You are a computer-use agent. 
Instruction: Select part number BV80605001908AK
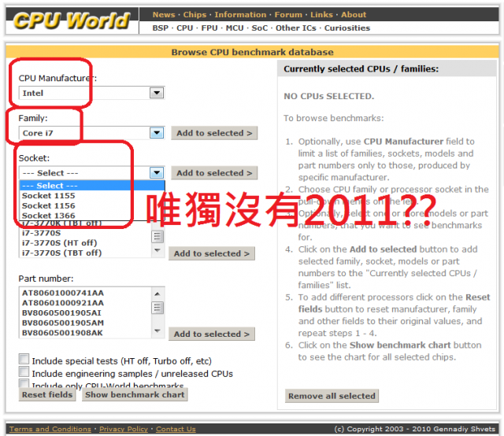point(85,333)
